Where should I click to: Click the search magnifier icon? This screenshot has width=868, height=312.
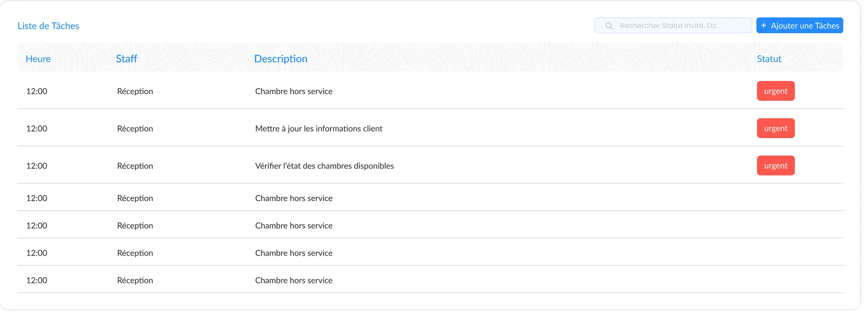tap(609, 26)
